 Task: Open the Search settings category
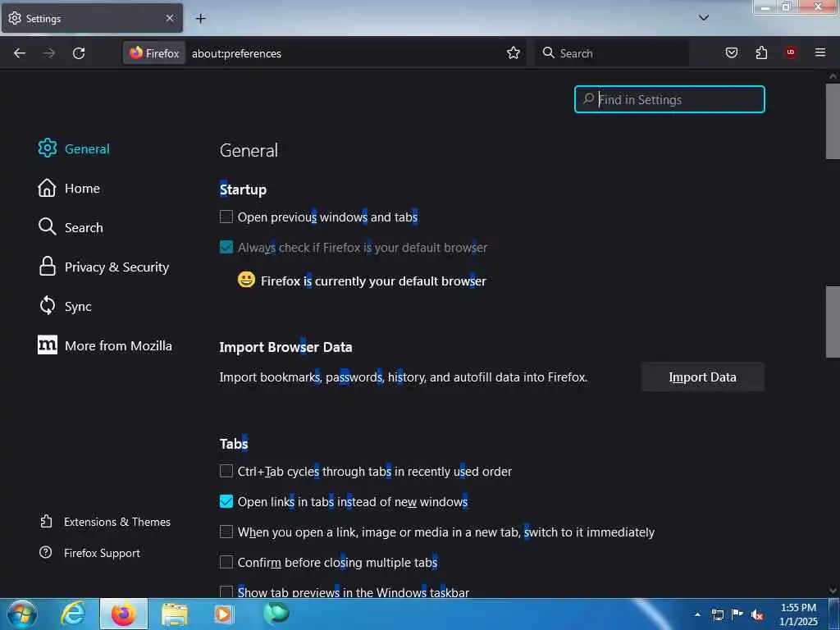click(x=71, y=227)
